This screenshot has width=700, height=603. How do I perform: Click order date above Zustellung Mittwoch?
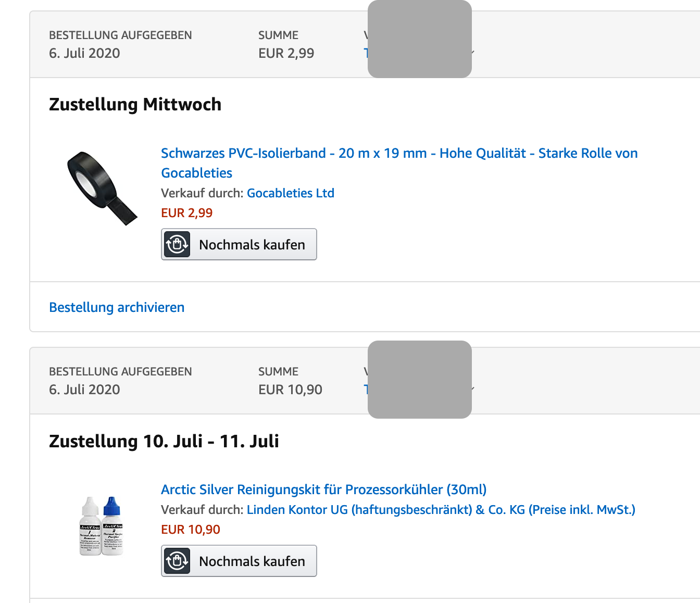click(84, 53)
